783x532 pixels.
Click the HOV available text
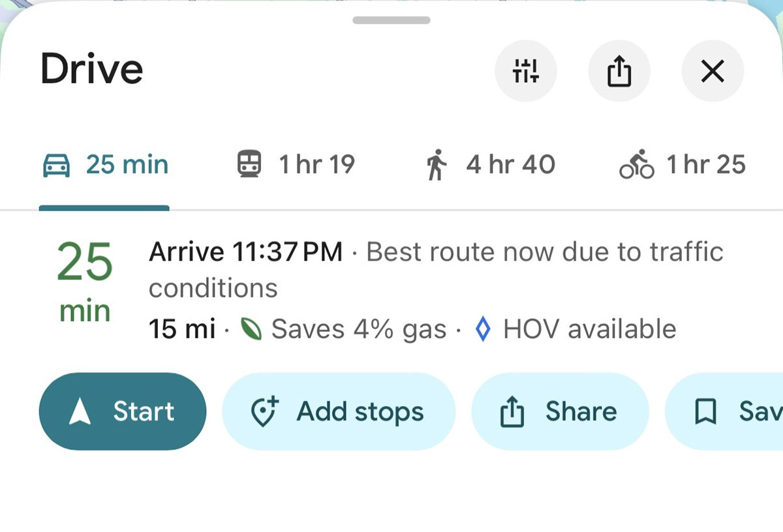click(x=589, y=330)
